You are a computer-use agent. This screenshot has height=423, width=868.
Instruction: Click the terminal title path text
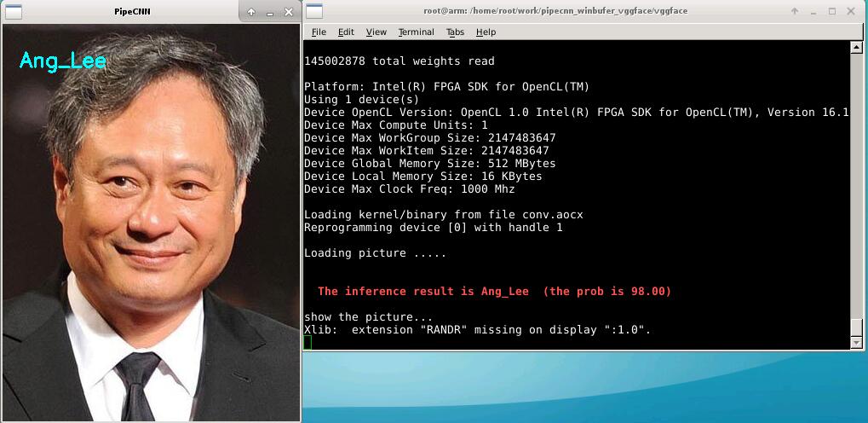tap(555, 11)
